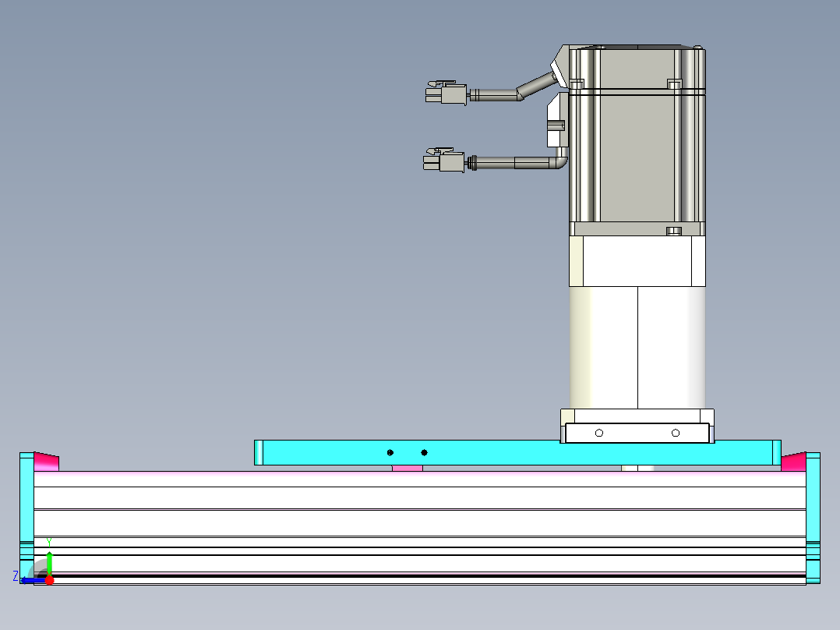Image resolution: width=840 pixels, height=630 pixels.
Task: Click the right black dot on the cyan plate
Action: (x=424, y=452)
